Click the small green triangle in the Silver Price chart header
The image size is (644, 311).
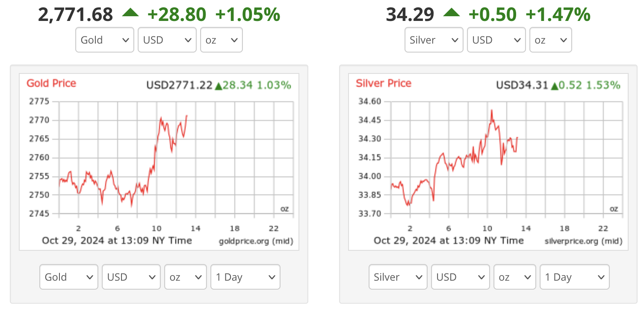point(555,86)
